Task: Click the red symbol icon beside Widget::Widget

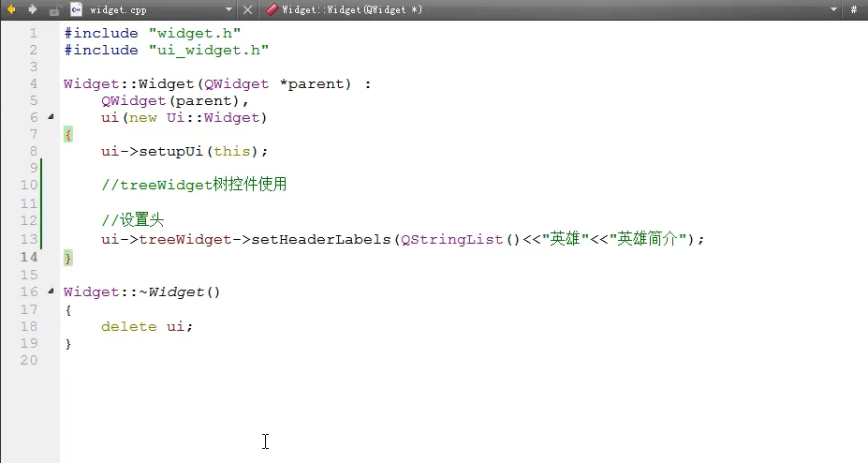Action: [x=272, y=9]
